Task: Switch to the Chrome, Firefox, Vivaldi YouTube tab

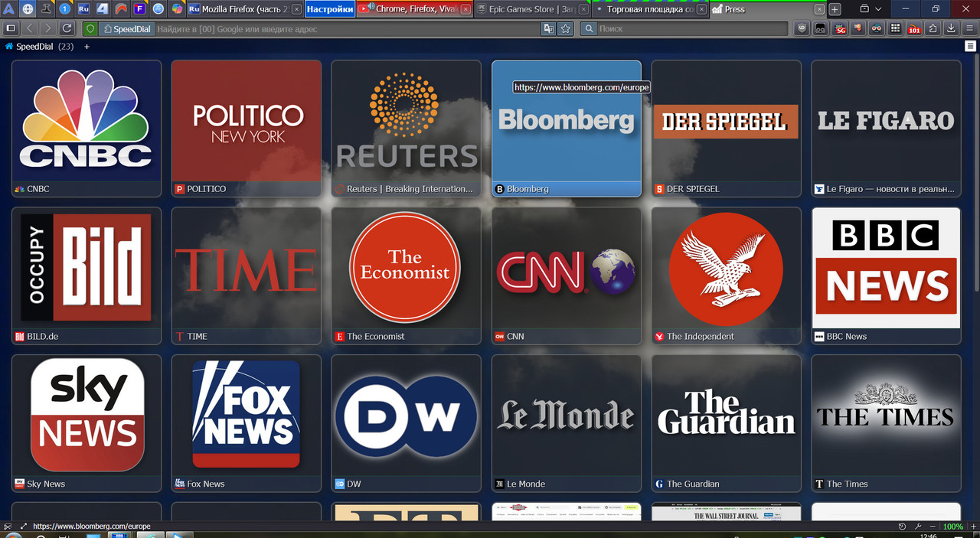Action: click(x=414, y=9)
